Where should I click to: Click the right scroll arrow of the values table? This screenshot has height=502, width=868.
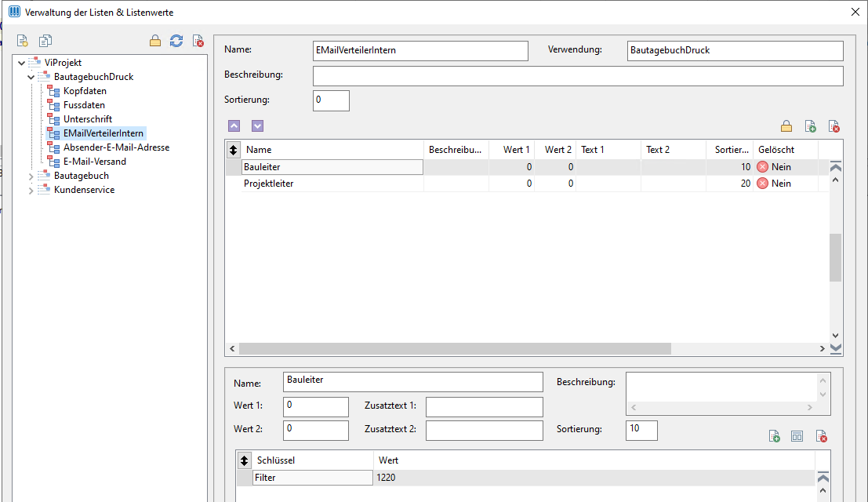(822, 348)
